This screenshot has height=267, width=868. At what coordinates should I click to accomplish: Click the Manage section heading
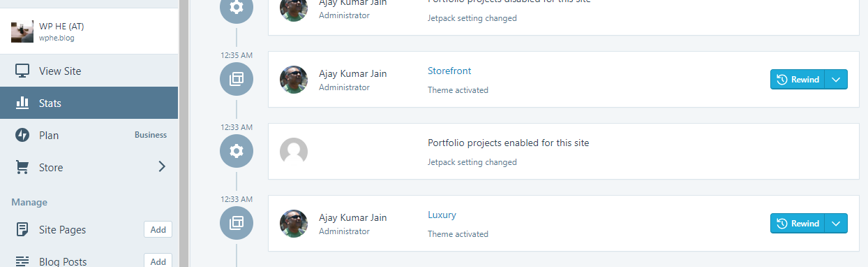click(29, 202)
